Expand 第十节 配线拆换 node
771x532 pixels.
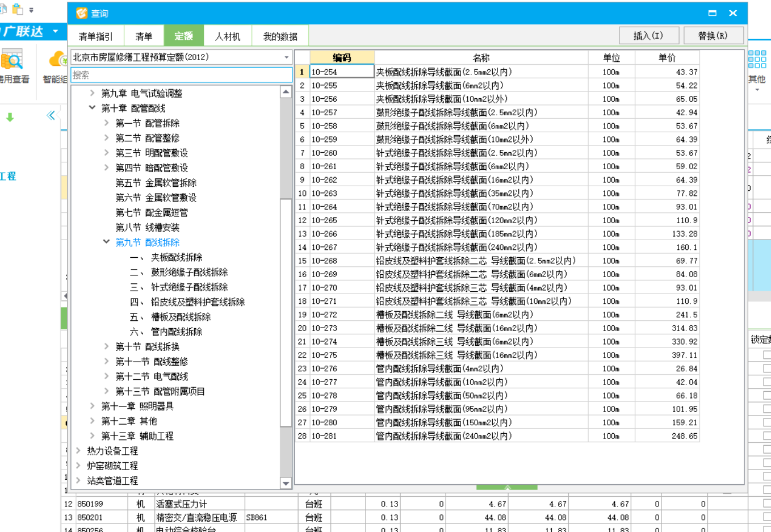pyautogui.click(x=106, y=346)
